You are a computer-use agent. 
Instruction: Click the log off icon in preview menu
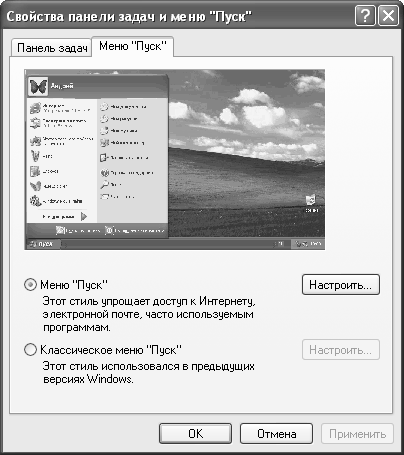60,230
